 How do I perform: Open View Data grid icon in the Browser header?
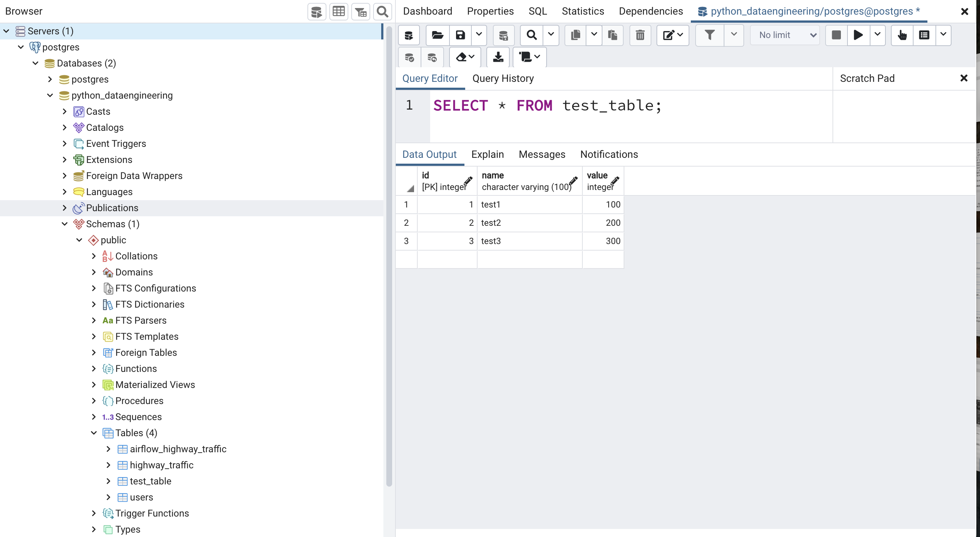point(338,11)
